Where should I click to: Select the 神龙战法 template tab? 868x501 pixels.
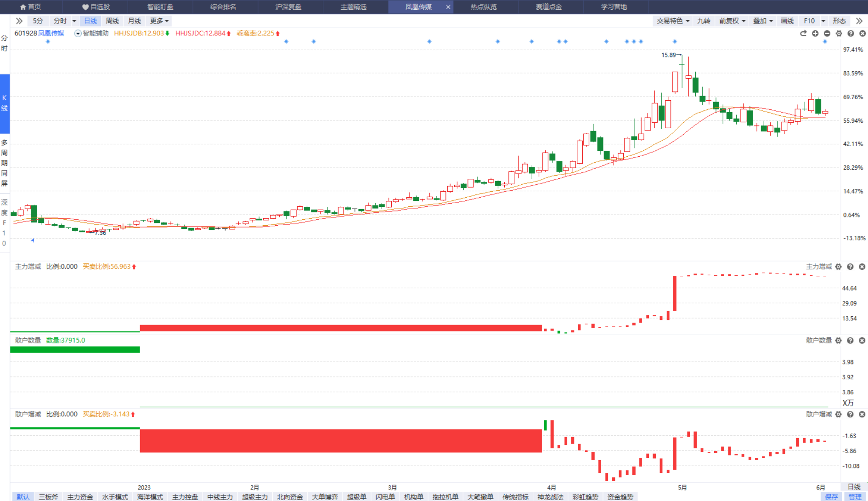[x=550, y=497]
